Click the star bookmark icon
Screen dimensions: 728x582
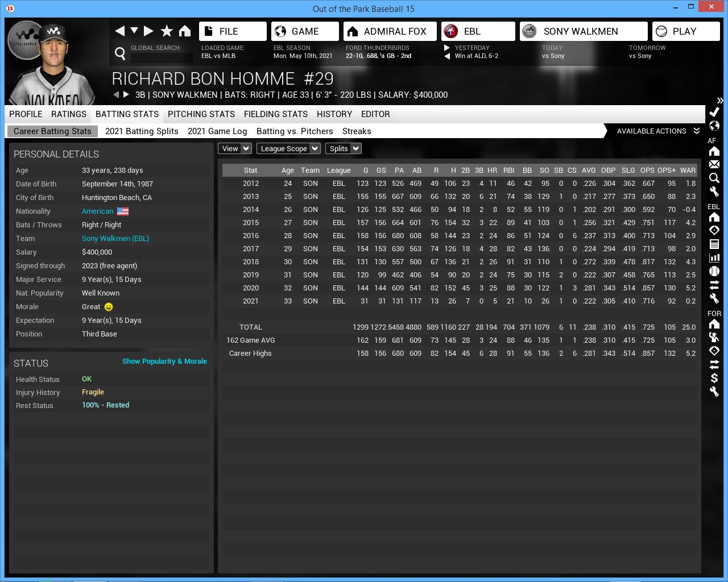167,31
